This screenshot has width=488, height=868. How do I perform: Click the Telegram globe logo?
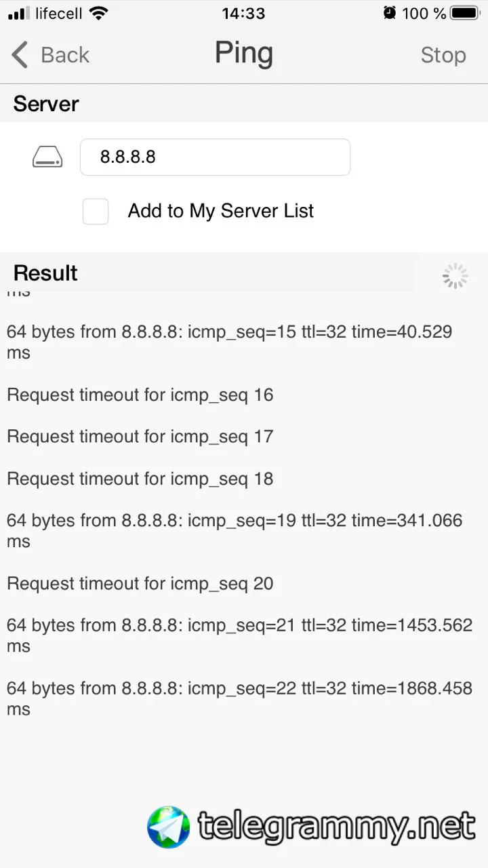[169, 827]
